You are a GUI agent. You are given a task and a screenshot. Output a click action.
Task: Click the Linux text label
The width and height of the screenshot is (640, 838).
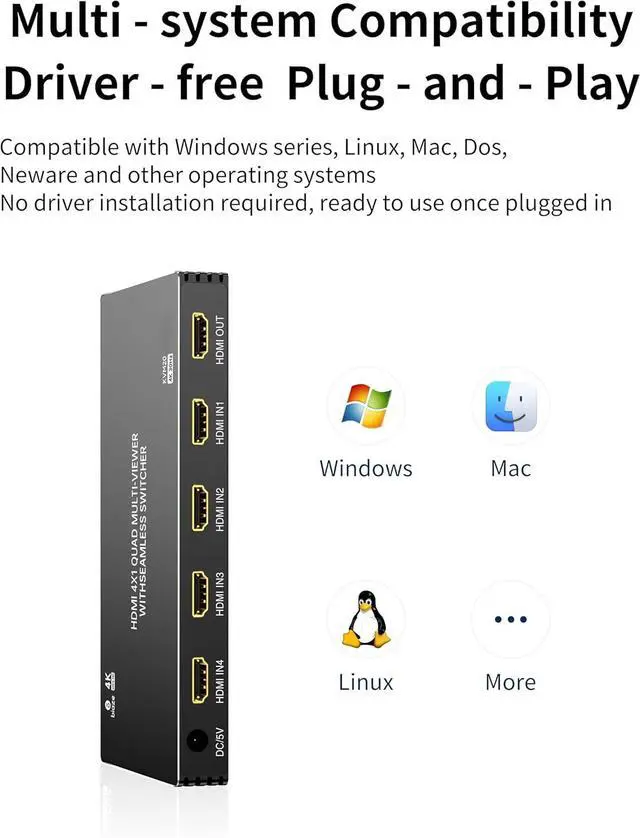click(366, 682)
